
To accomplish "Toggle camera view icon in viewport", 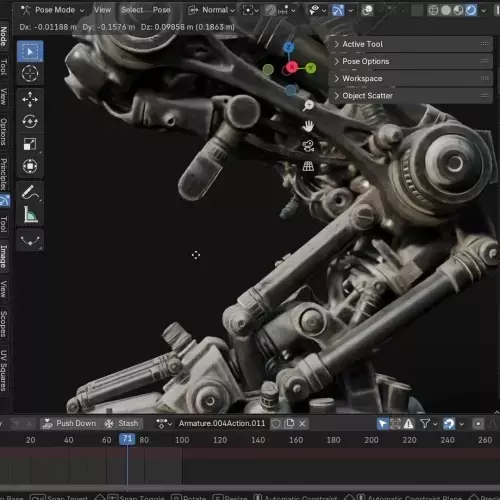I will 308,146.
